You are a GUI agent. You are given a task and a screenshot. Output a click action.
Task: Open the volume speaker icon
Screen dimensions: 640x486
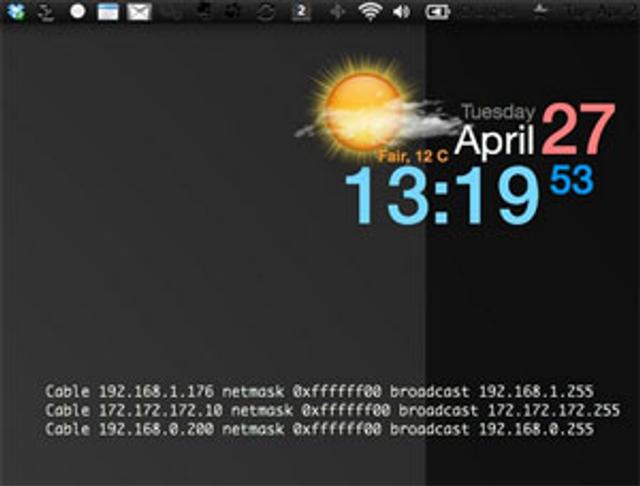tap(401, 12)
